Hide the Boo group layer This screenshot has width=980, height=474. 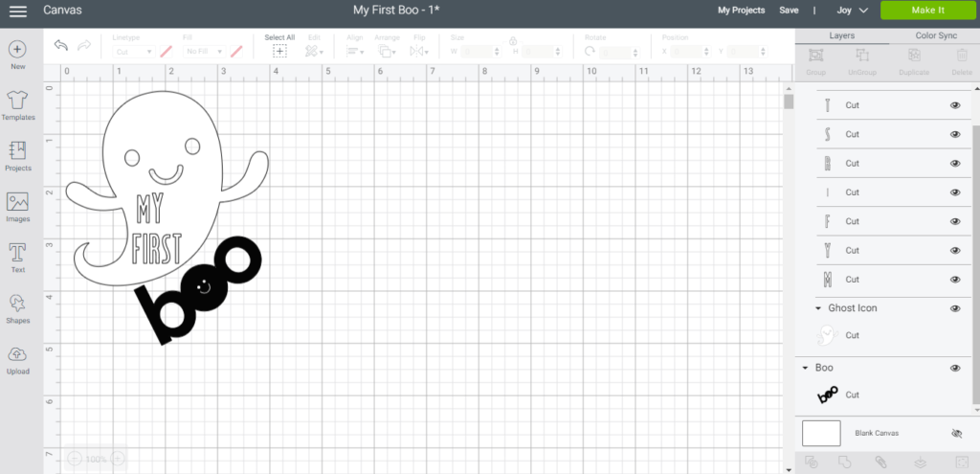(955, 369)
